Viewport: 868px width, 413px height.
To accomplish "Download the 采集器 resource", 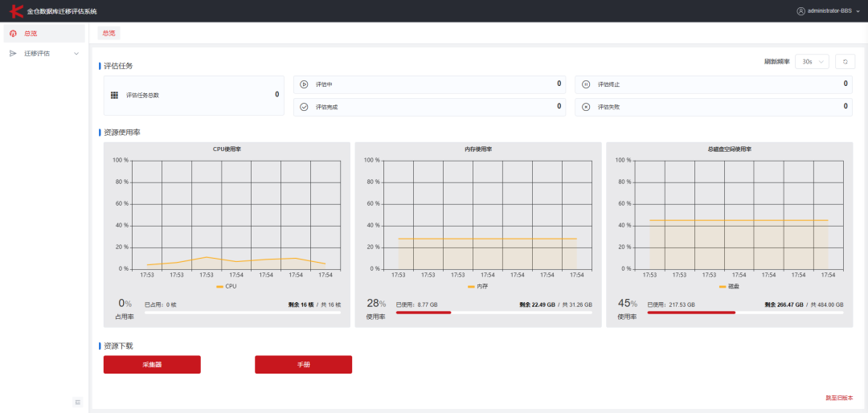I will pos(152,365).
